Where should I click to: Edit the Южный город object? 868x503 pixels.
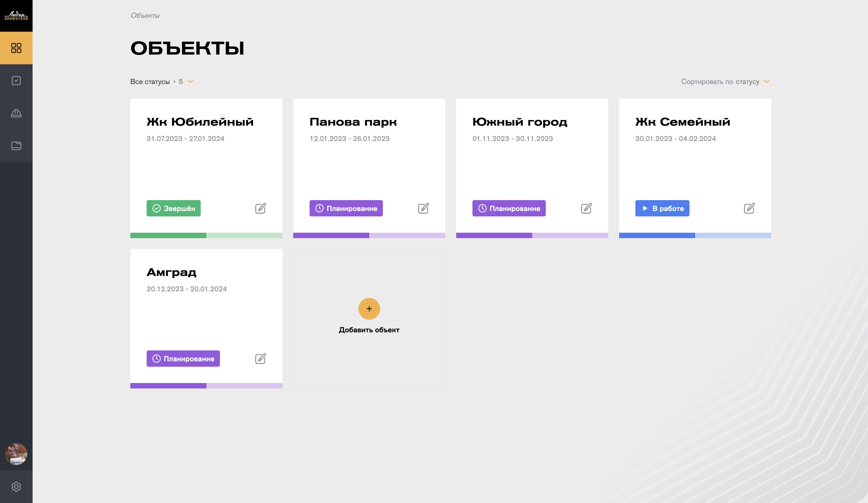point(586,208)
